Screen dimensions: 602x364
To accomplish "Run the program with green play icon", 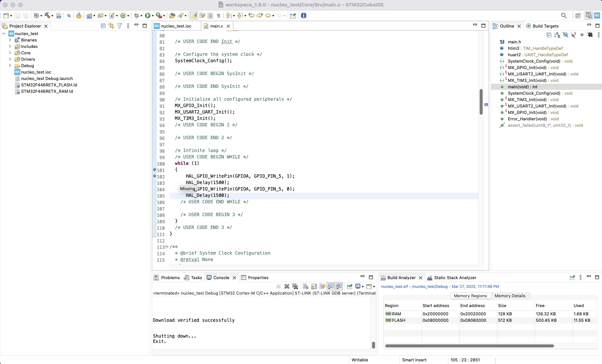I will [x=148, y=15].
